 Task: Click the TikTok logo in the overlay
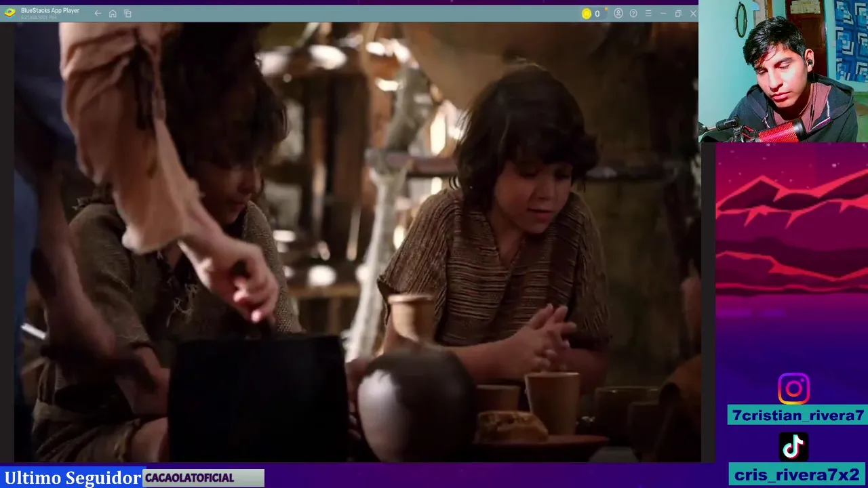[x=793, y=447]
